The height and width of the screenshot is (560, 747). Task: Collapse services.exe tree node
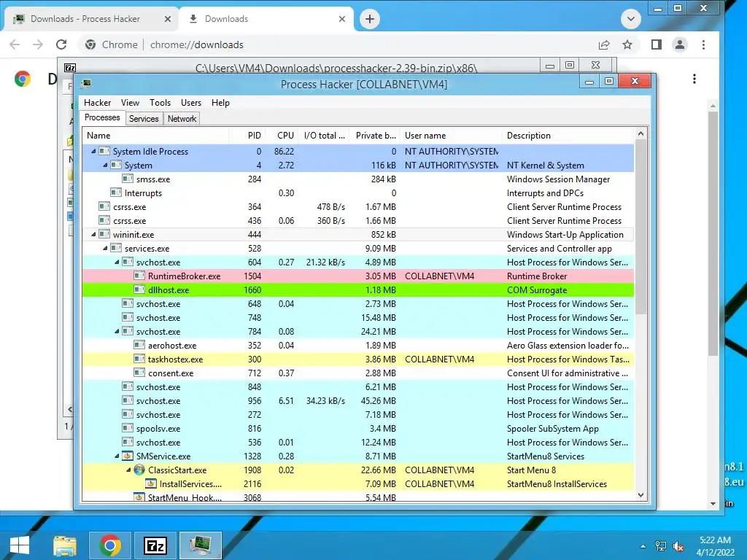click(105, 248)
